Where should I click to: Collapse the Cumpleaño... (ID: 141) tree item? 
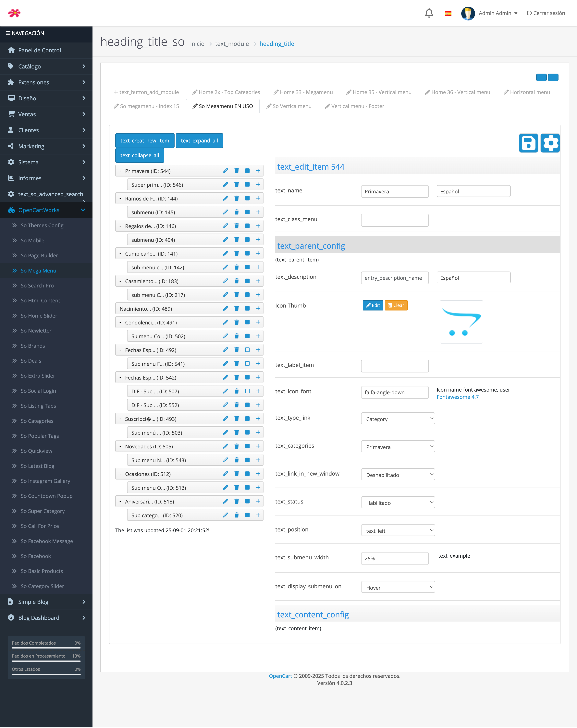(x=120, y=254)
